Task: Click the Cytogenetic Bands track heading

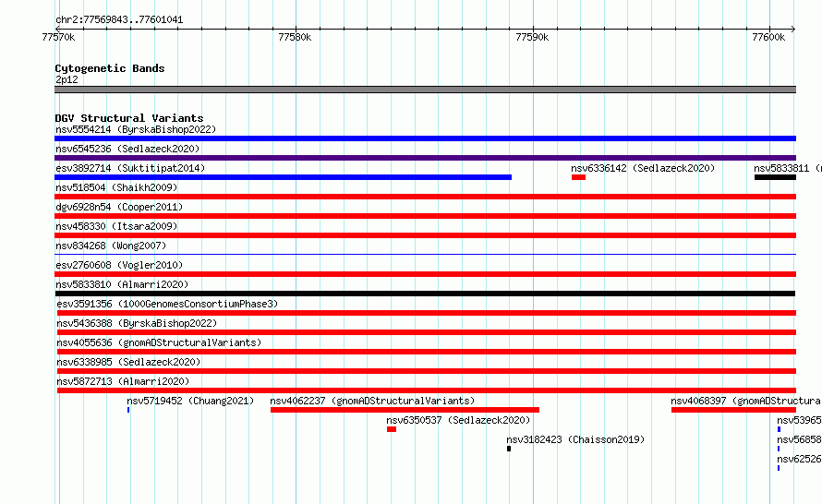Action: click(x=110, y=68)
